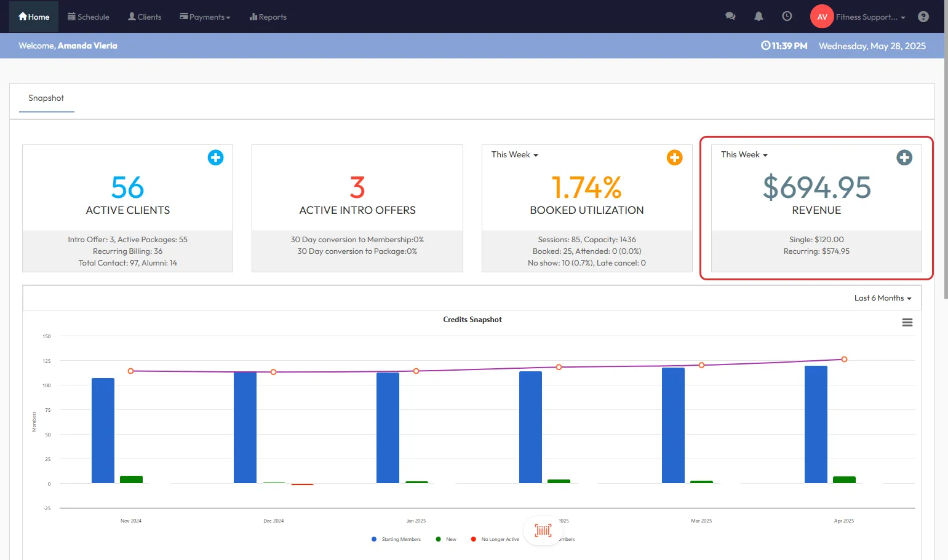Screen dimensions: 948x560
Task: Open the Payments dropdown menu
Action: click(205, 17)
